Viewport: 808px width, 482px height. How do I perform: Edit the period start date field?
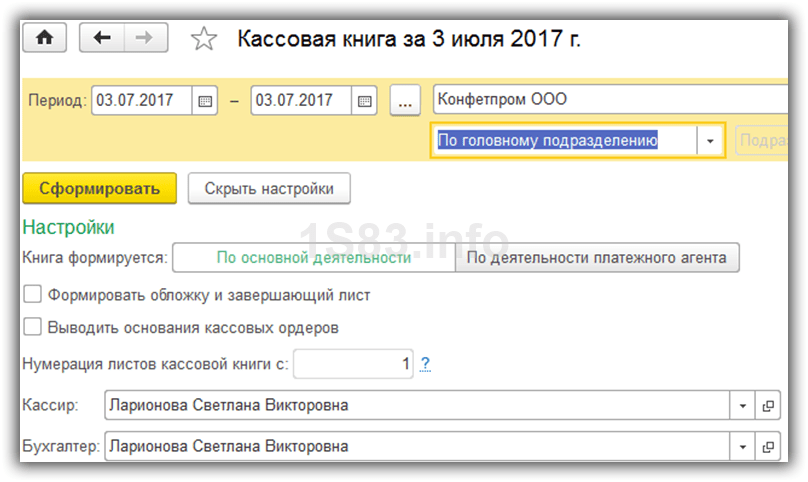coord(142,101)
